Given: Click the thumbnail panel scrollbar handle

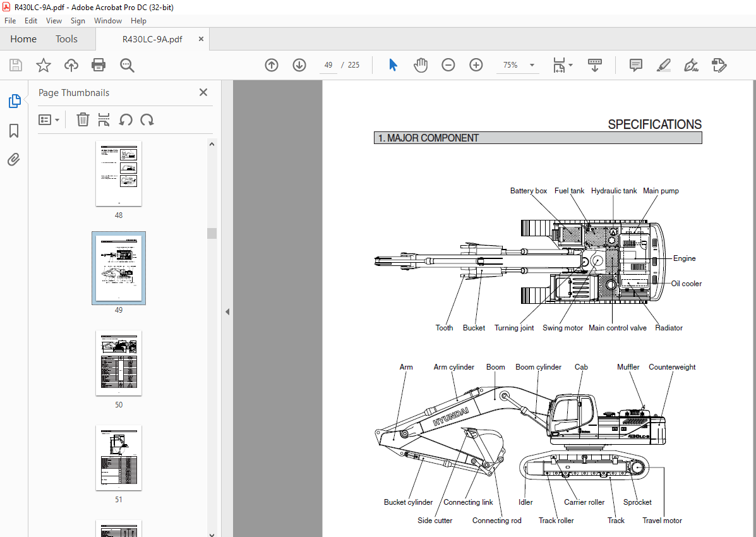Looking at the screenshot, I should coord(212,233).
